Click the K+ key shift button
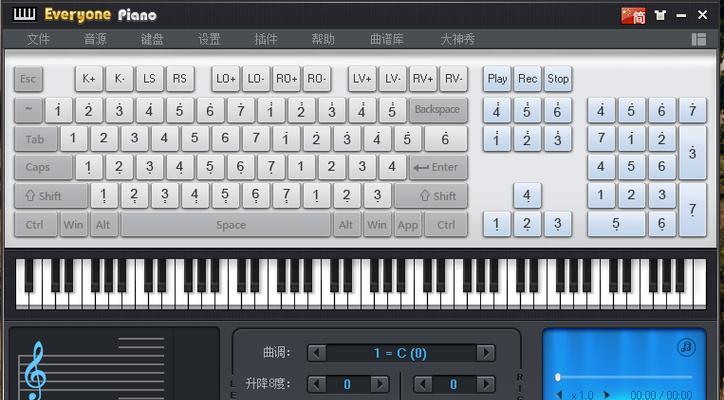Viewport: 724px width, 400px height. coord(89,79)
